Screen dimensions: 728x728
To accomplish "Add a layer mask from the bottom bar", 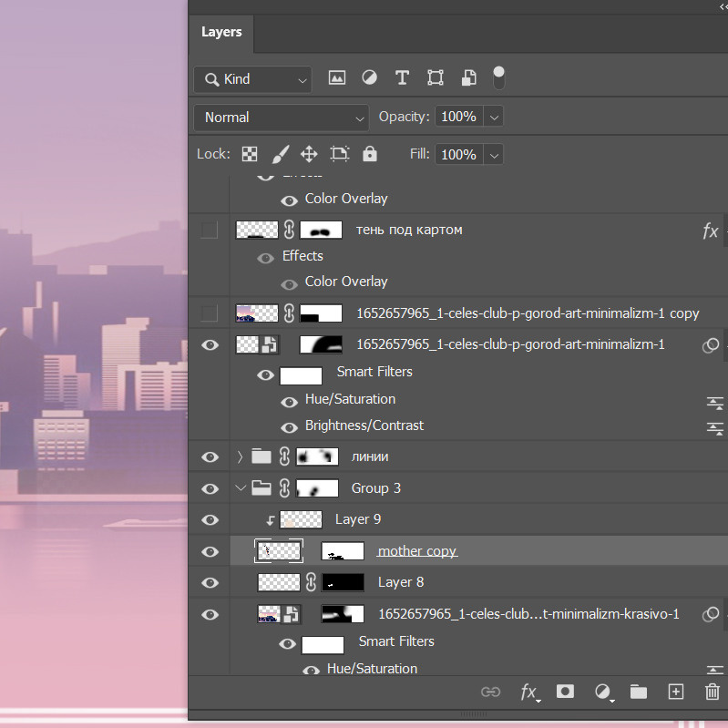I will [565, 692].
